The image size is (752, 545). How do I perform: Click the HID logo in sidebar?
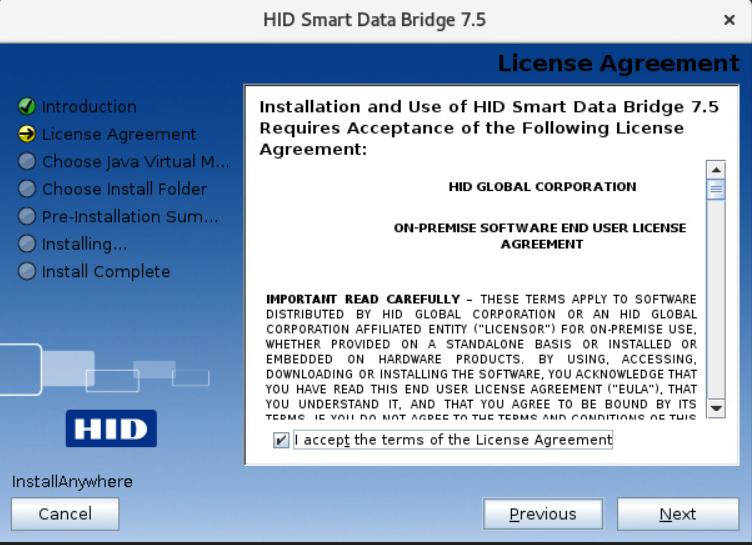112,428
